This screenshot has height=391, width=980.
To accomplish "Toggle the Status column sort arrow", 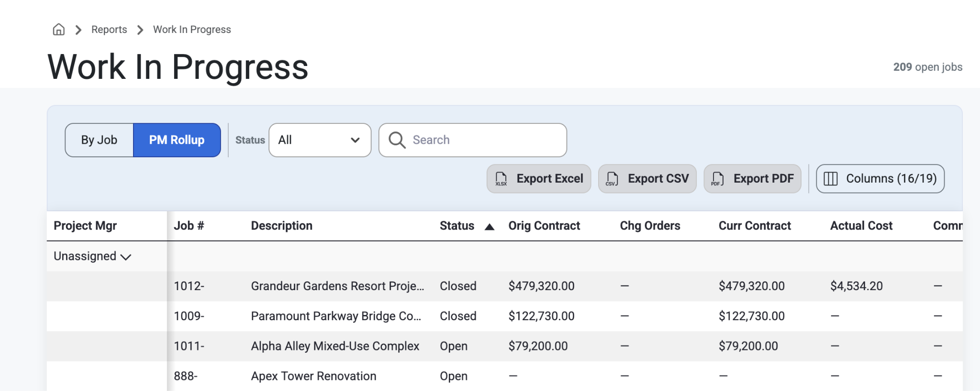I will [489, 227].
